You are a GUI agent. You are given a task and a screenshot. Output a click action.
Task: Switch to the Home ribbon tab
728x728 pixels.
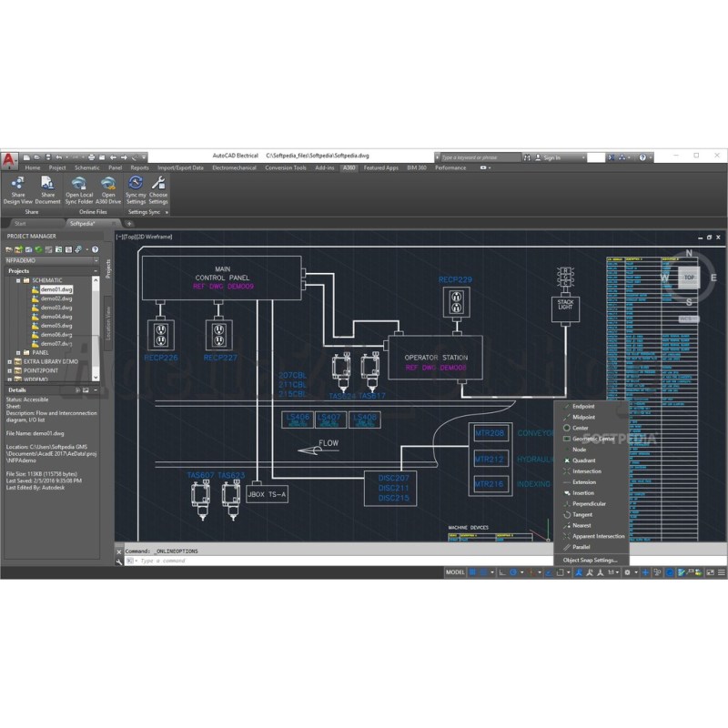33,167
